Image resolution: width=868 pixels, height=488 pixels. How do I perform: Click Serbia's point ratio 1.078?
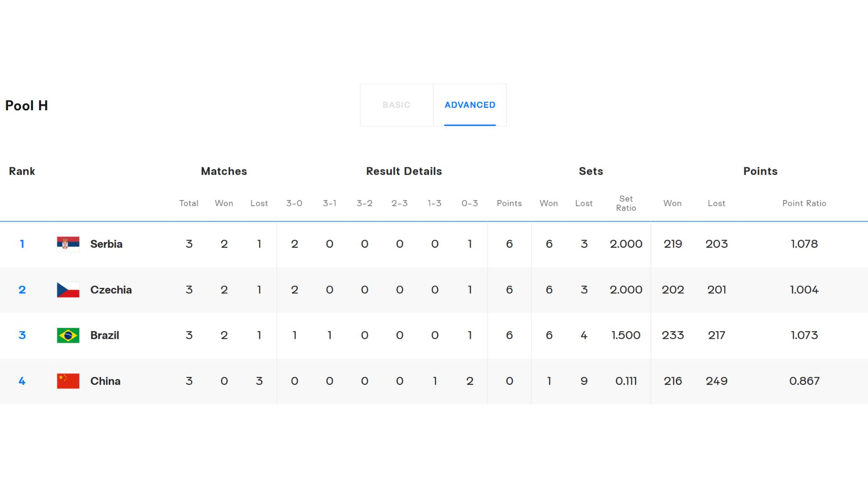pos(804,244)
